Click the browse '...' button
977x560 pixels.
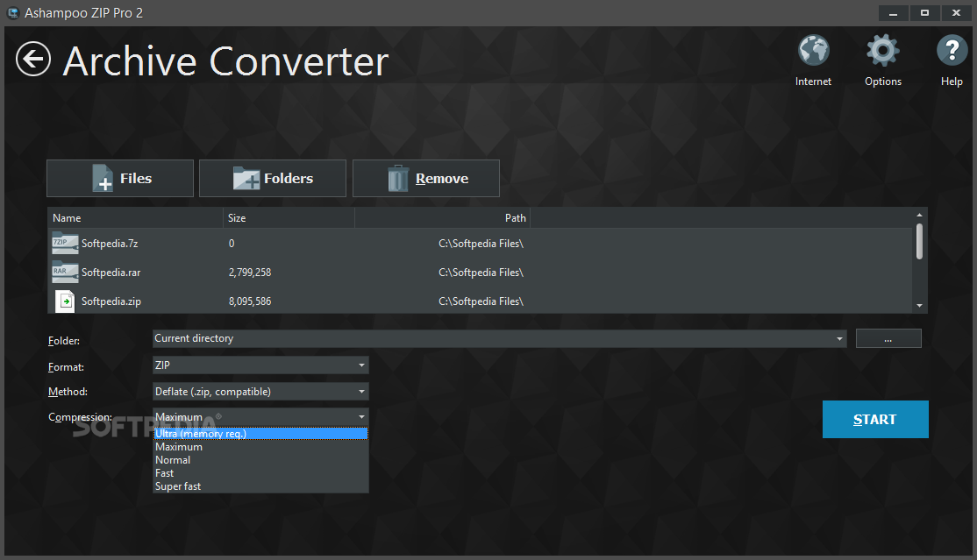[x=888, y=338]
